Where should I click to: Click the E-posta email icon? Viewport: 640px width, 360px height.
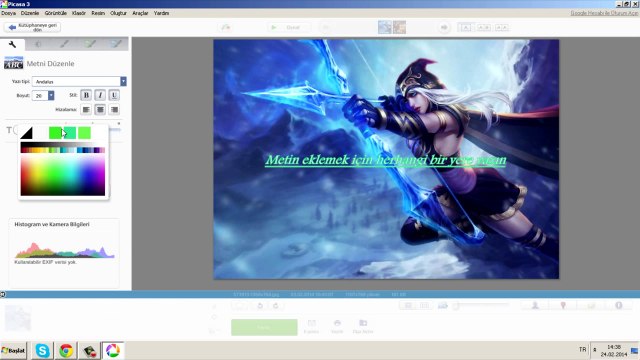[x=311, y=327]
